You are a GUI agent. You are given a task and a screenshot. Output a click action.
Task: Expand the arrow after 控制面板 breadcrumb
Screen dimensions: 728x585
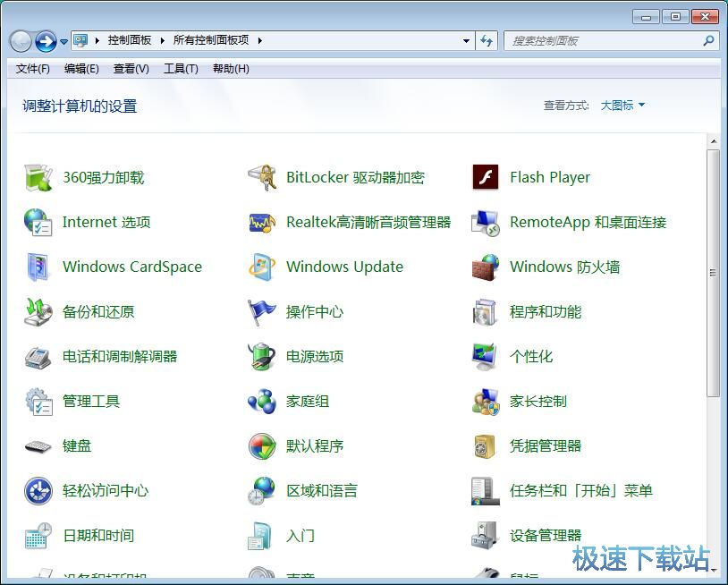pos(163,41)
